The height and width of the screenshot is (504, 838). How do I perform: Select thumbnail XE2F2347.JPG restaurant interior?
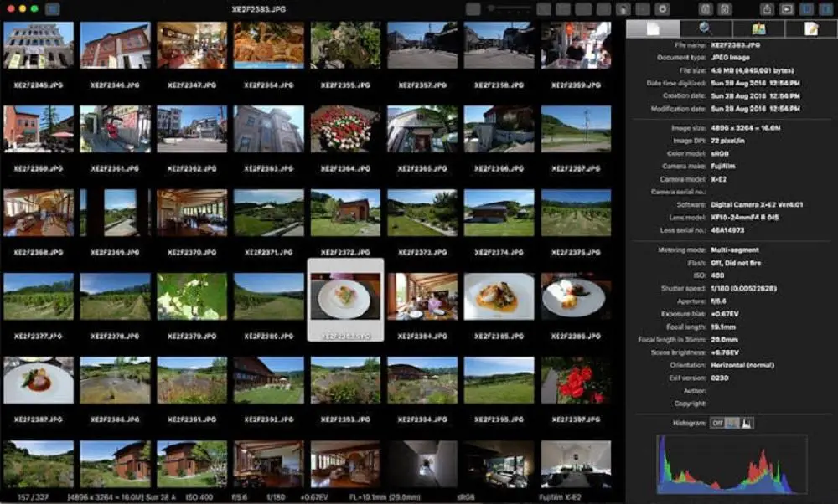[192, 45]
